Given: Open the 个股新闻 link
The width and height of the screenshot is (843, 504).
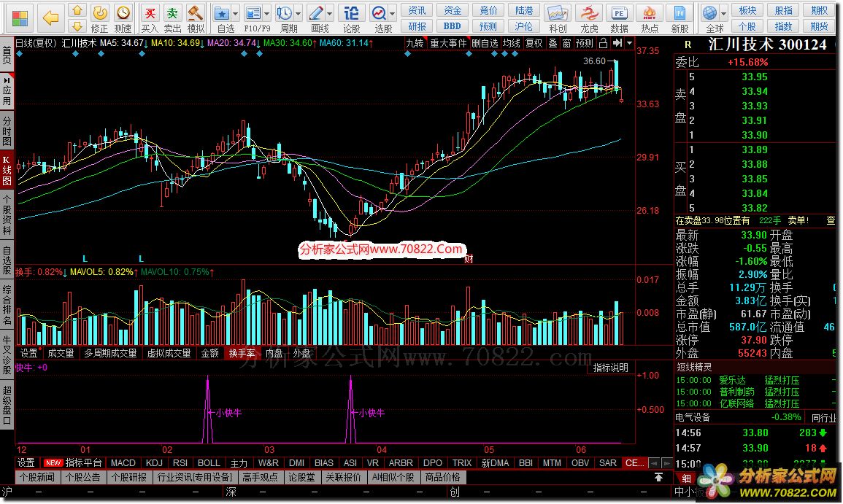Looking at the screenshot, I should tap(37, 477).
